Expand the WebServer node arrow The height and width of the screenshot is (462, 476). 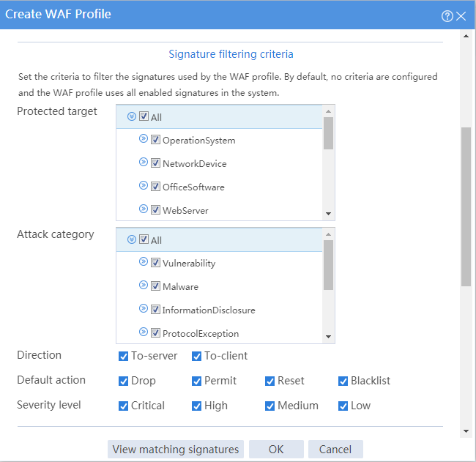[x=144, y=209]
